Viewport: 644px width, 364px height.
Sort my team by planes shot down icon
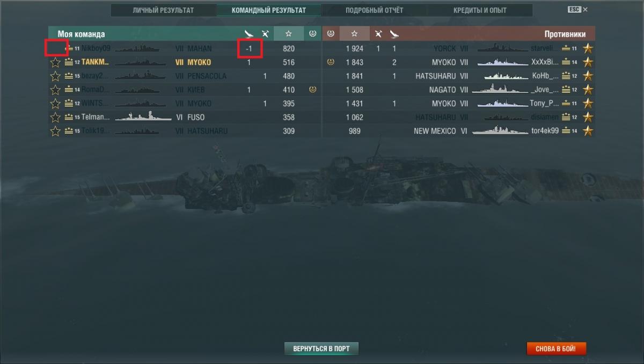[265, 34]
